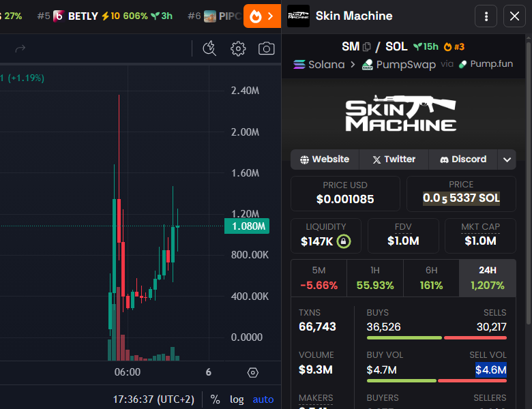This screenshot has width=532, height=409.
Task: Click the Solana chain label
Action: point(327,65)
